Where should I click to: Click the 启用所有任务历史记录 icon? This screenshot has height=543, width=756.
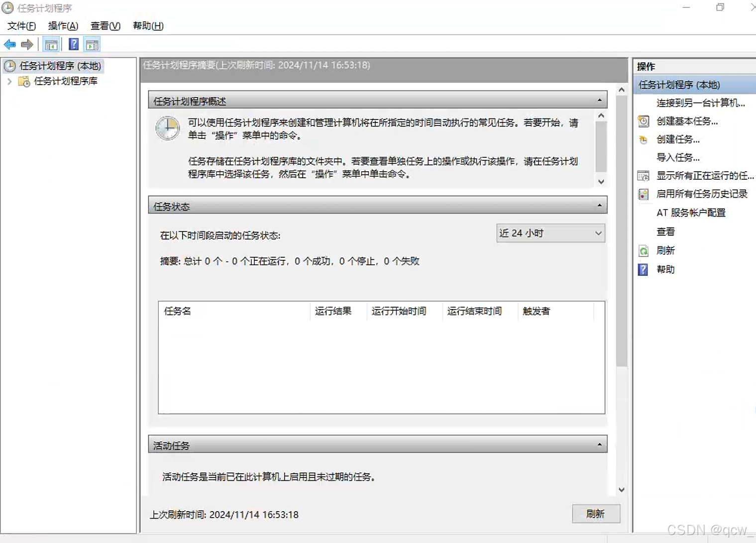(644, 194)
